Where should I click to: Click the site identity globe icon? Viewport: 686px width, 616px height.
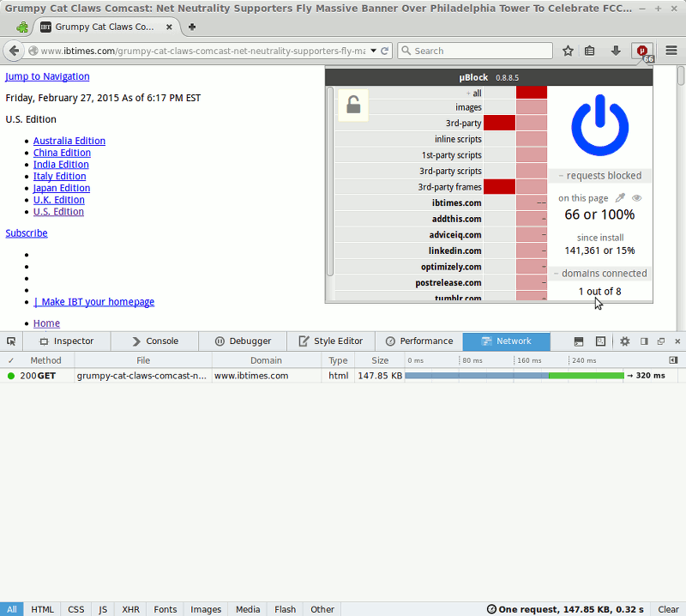tap(33, 51)
